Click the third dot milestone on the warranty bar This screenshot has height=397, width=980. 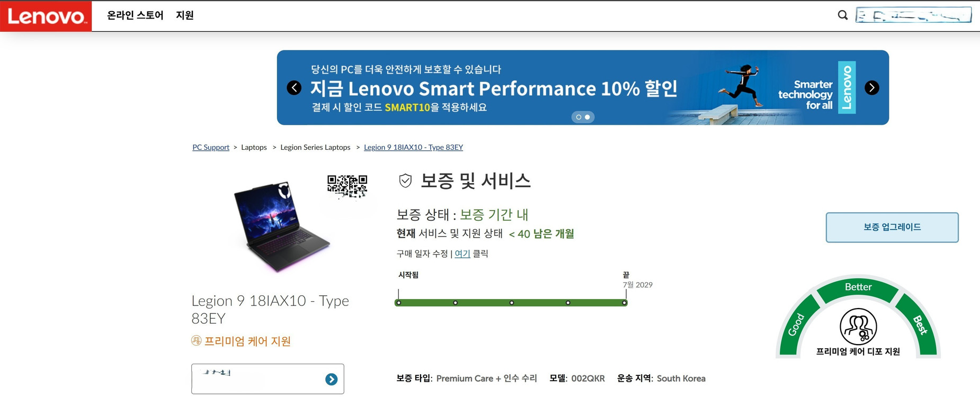pyautogui.click(x=511, y=302)
